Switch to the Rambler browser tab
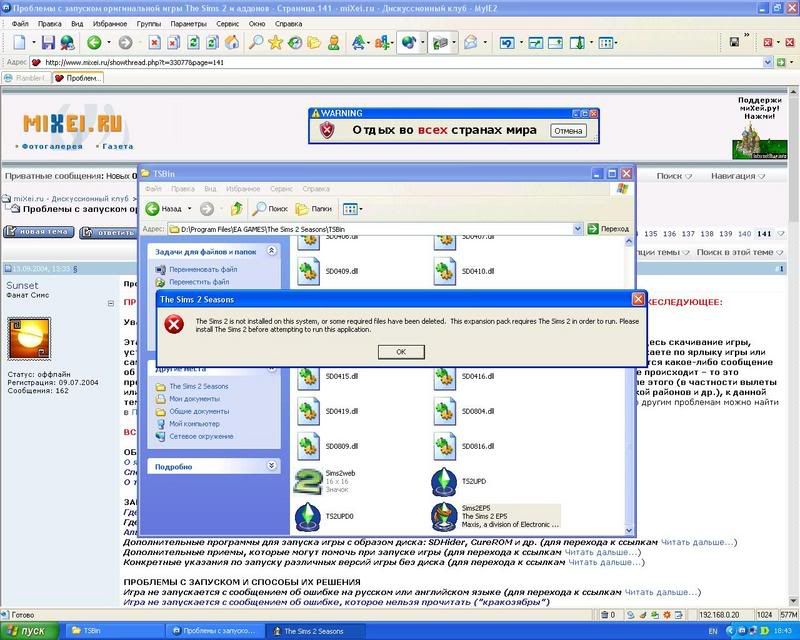800x640 pixels. [26, 78]
